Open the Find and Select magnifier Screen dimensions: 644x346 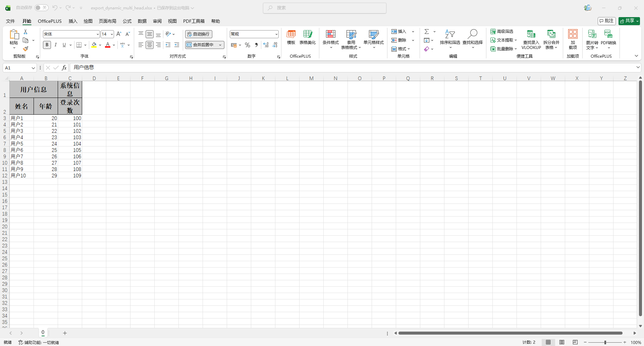point(473,34)
